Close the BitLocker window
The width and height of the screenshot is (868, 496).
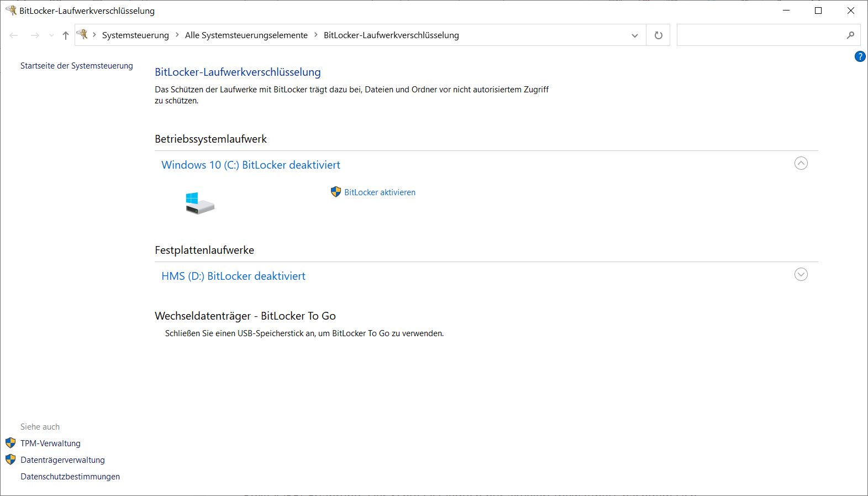click(851, 11)
